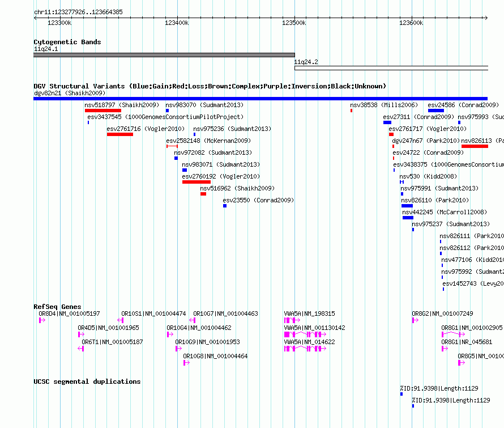Open gene OR4D5|NM_001001965
The image size is (504, 428).
[x=108, y=328]
